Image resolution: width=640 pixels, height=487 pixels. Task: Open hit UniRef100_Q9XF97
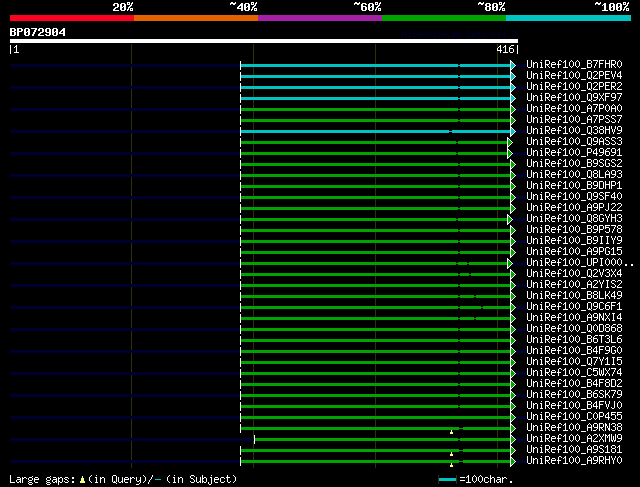click(x=574, y=98)
